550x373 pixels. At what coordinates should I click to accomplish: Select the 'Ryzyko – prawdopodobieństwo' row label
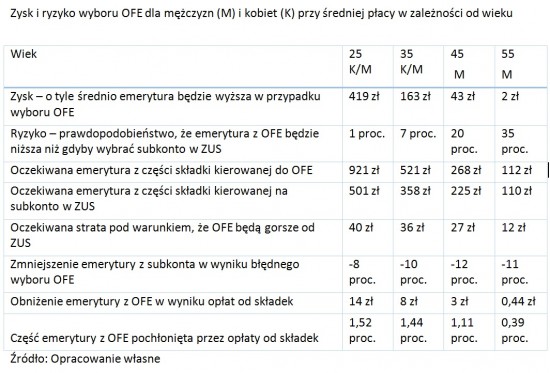pyautogui.click(x=165, y=141)
